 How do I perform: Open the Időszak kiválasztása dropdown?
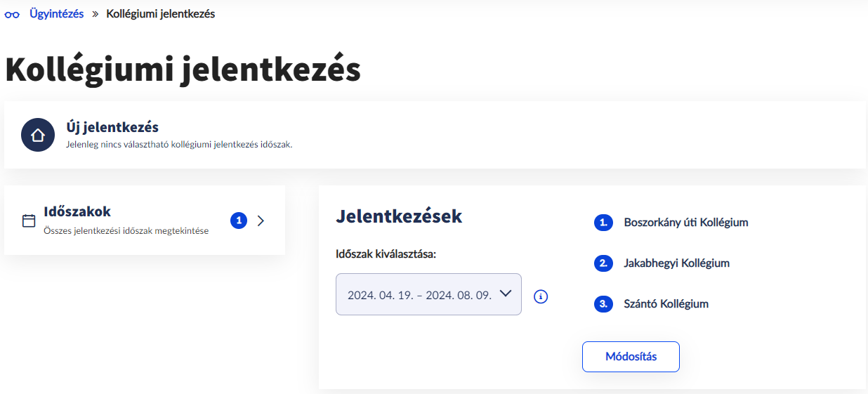pos(419,294)
